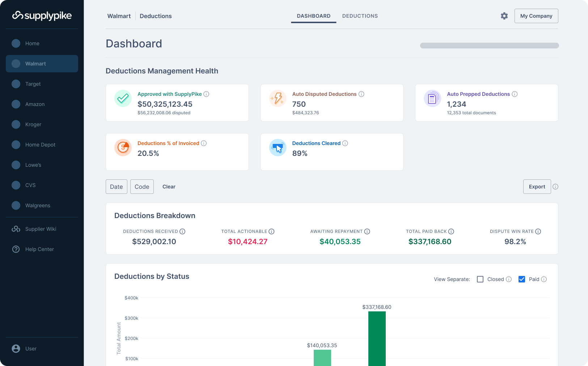Click the document Auto Prepped icon

432,98
